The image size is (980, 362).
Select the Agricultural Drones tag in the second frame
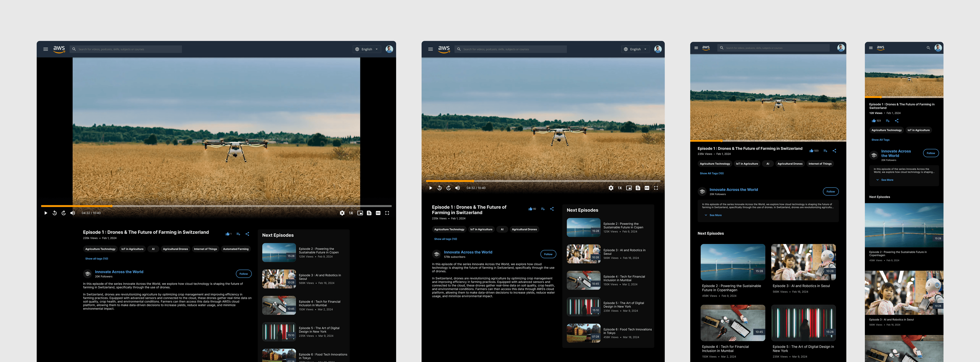524,229
